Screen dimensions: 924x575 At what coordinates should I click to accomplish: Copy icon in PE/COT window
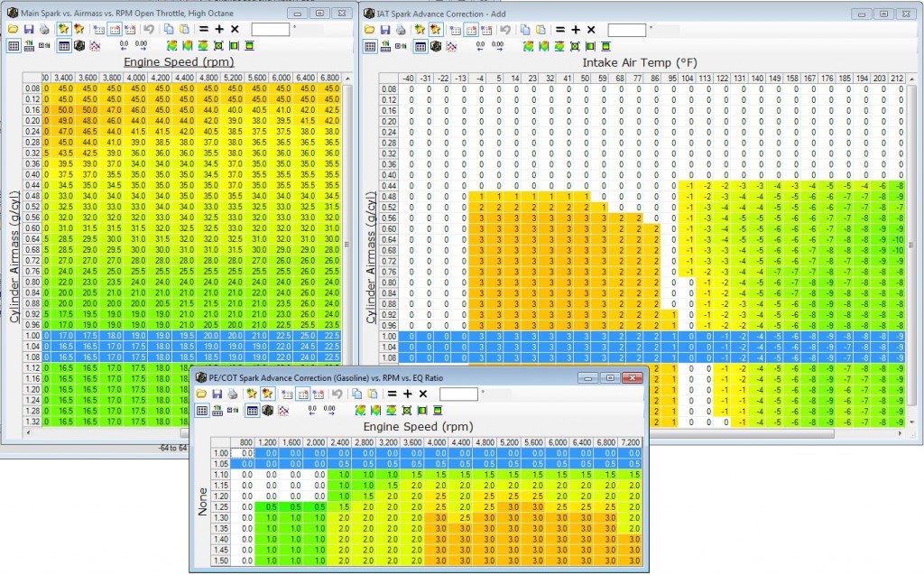click(357, 394)
